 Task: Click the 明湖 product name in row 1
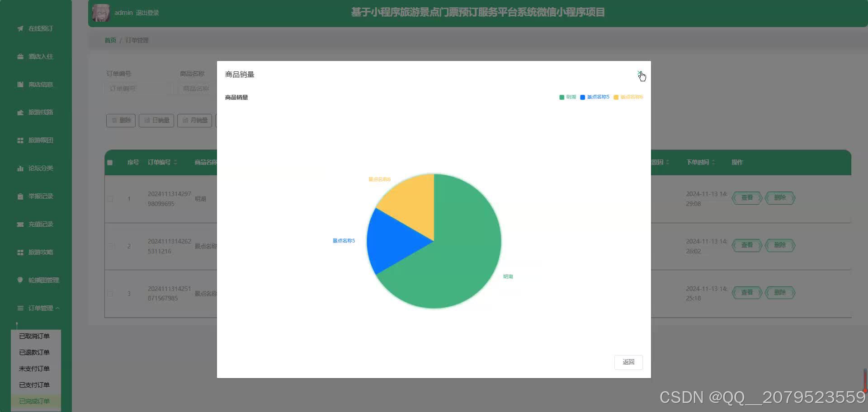200,199
